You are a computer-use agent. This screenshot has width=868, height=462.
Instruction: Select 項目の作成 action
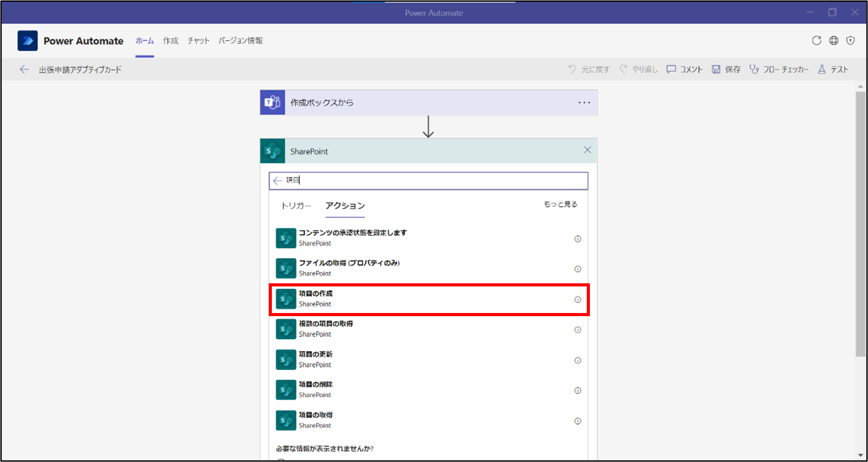pyautogui.click(x=428, y=299)
